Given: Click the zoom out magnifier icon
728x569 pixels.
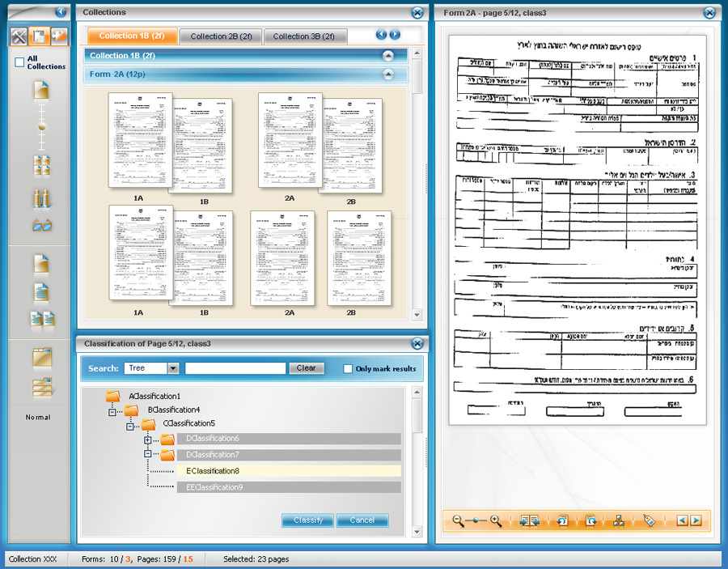Looking at the screenshot, I should pos(458,521).
